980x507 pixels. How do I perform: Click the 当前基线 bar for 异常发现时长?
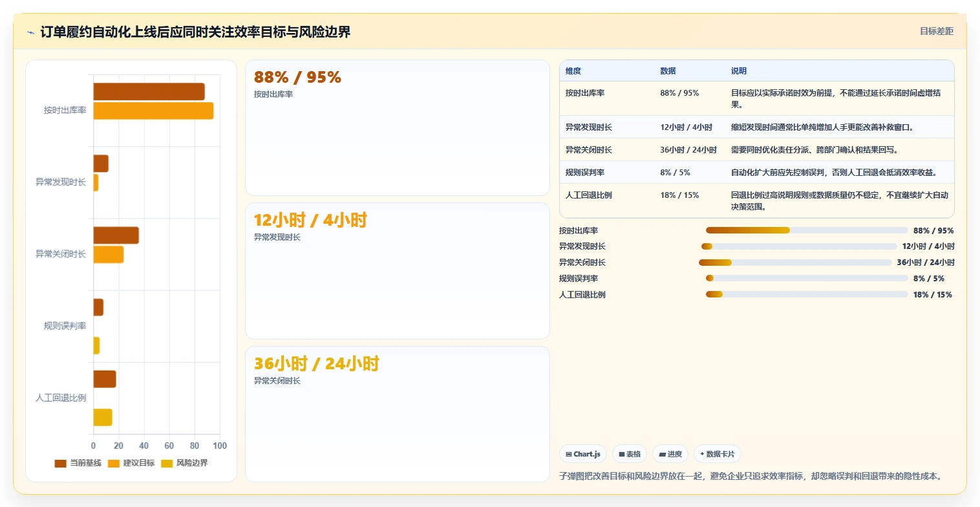101,164
